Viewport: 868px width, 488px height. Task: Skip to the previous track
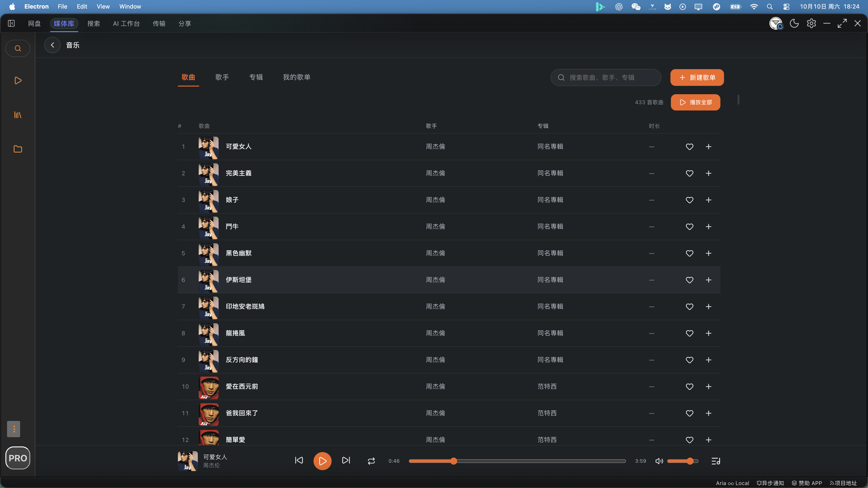coord(299,460)
